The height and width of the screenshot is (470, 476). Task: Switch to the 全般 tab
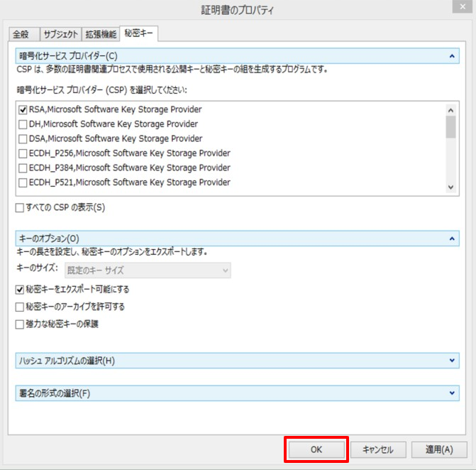pos(24,34)
